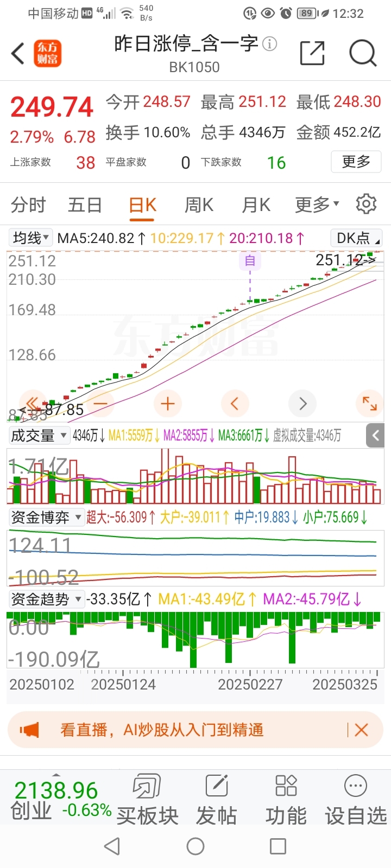Tap Android home navigation button
Viewport: 391px width, 868px height.
tap(195, 846)
